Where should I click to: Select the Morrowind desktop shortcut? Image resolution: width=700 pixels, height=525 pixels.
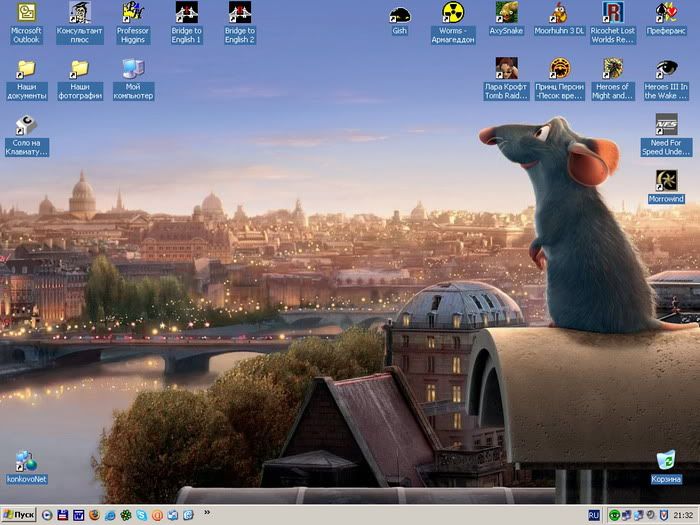coord(666,187)
